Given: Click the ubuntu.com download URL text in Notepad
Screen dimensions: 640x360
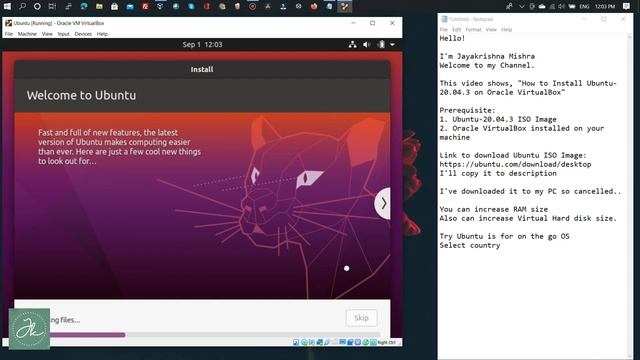Looking at the screenshot, I should (x=515, y=164).
